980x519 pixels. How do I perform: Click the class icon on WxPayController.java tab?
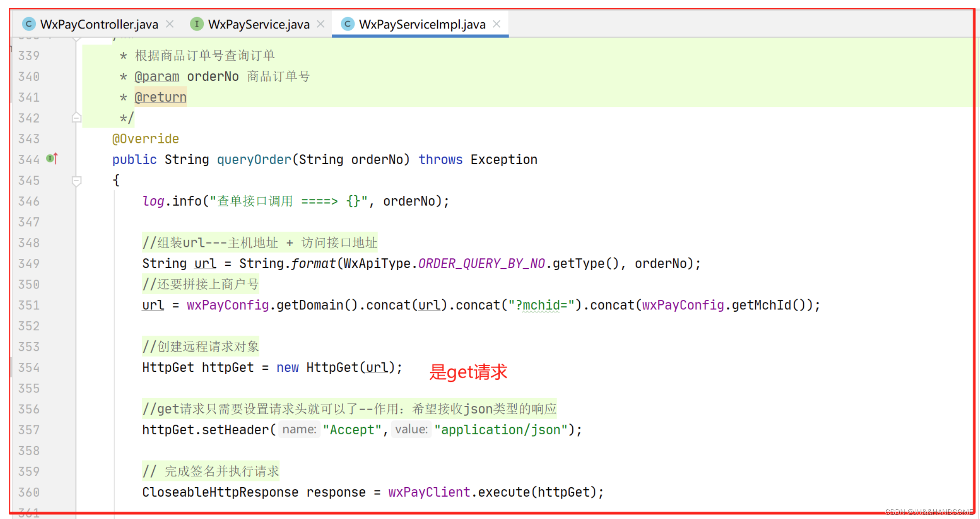[x=29, y=24]
